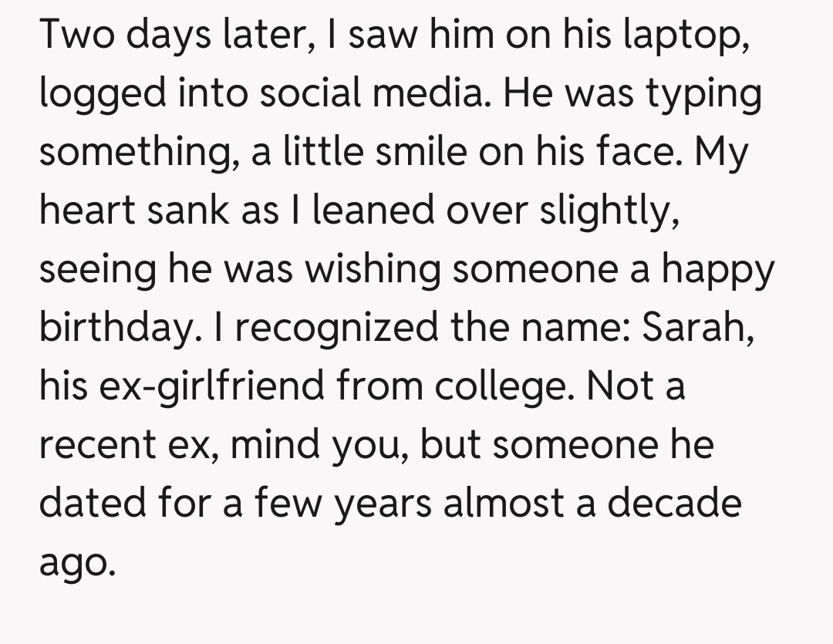
Task: Click the phrase "social media"
Action: (376, 94)
